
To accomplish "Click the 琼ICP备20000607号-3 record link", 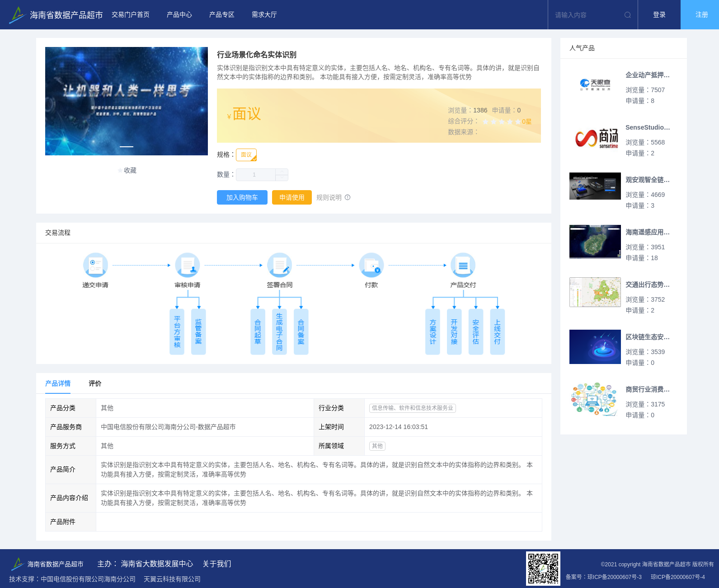I will [615, 577].
